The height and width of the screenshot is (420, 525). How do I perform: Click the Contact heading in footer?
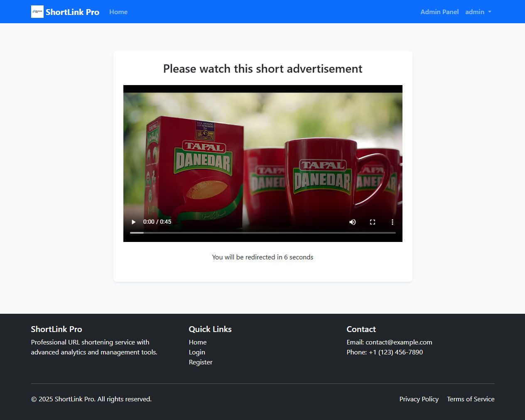[361, 329]
